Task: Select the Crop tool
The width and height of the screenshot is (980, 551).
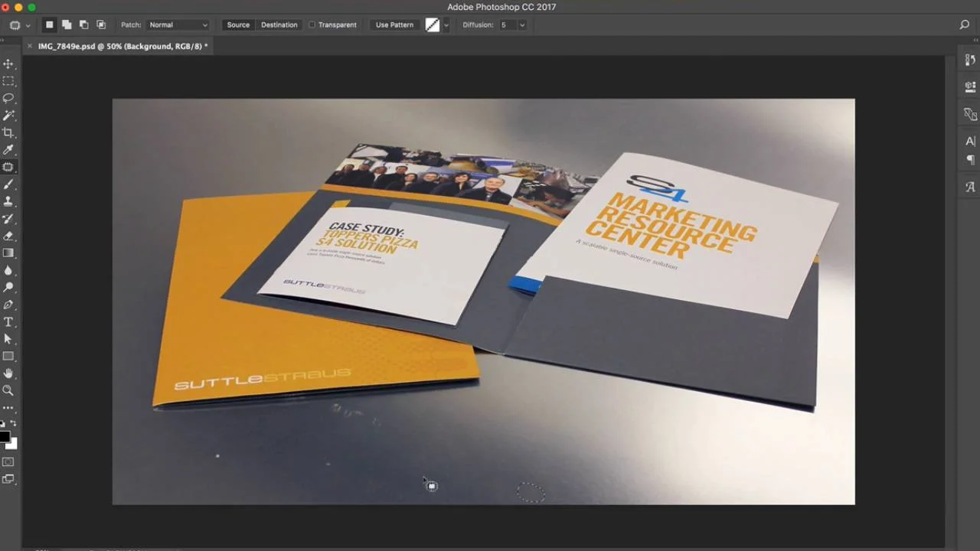Action: 8,132
